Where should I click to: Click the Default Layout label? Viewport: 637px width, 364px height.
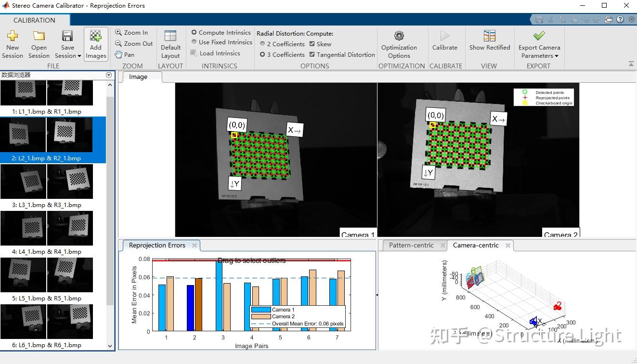coord(170,52)
